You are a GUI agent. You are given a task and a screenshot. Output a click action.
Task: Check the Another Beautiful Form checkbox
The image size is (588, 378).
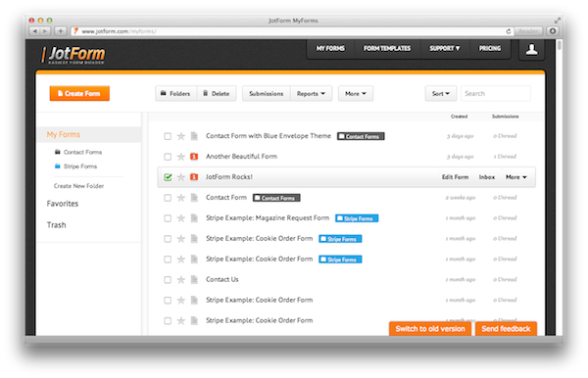[x=168, y=157]
